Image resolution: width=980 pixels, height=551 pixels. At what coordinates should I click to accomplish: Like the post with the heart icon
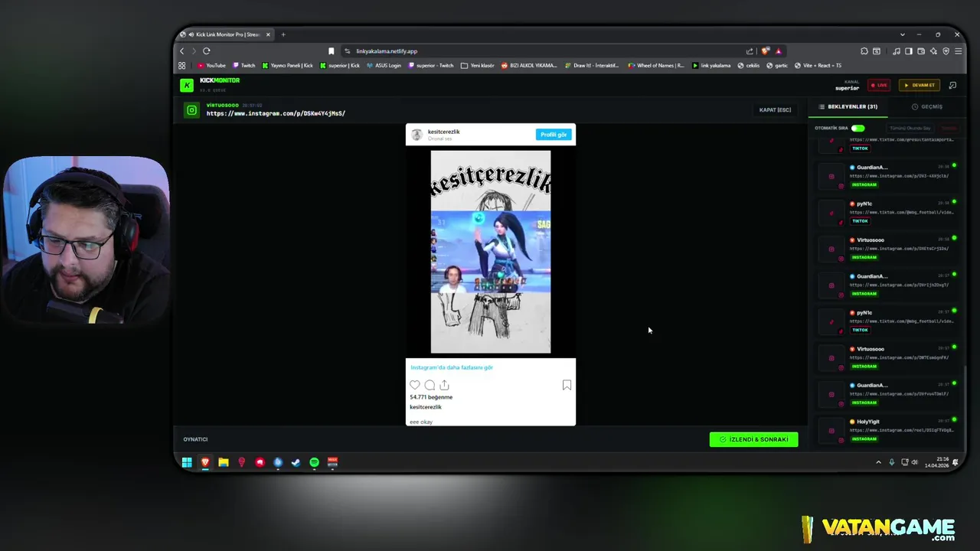click(x=415, y=385)
